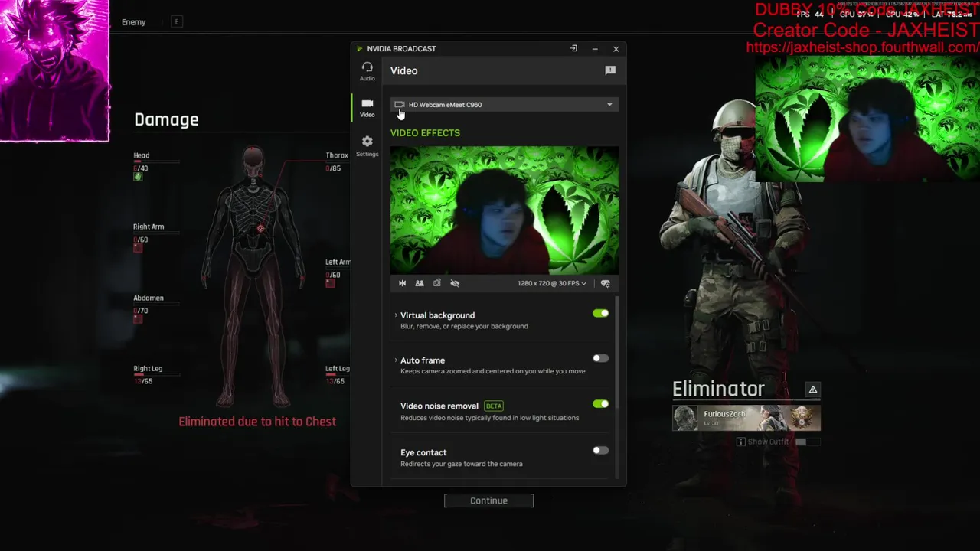Click the feedback icon beside the Video heading
The image size is (980, 551).
[x=610, y=70]
